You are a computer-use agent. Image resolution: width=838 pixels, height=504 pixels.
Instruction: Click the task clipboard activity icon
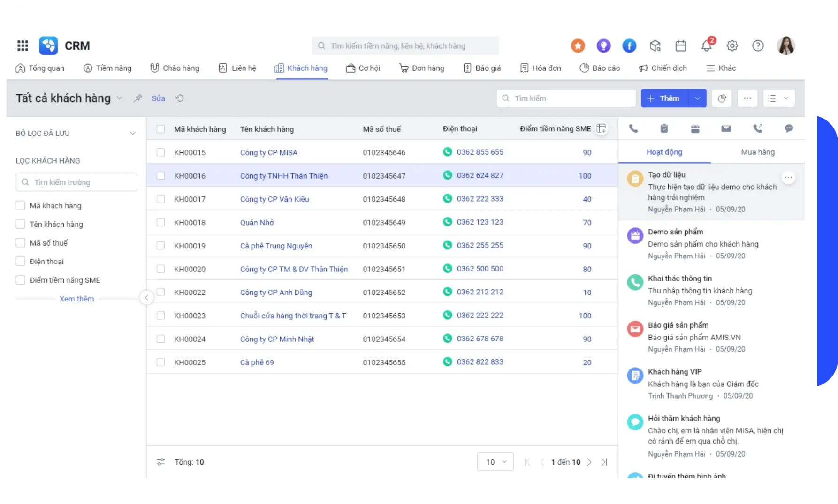click(664, 128)
